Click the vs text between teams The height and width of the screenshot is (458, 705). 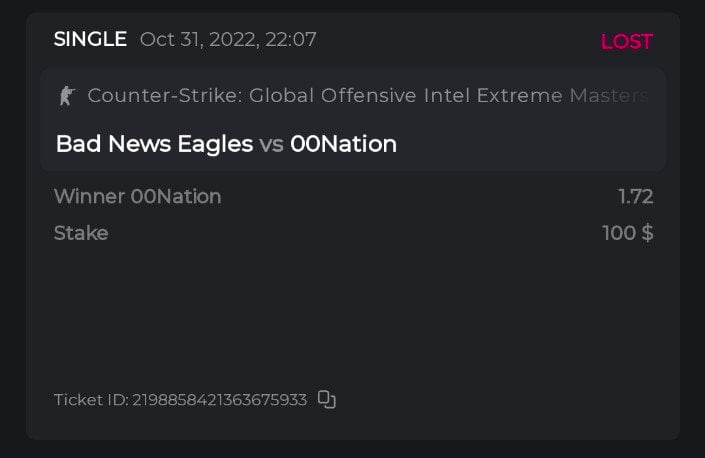(x=271, y=144)
